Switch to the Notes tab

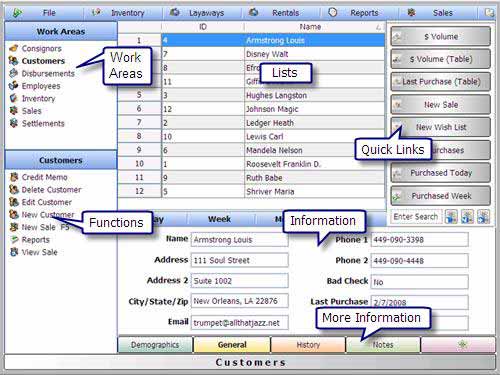click(383, 345)
